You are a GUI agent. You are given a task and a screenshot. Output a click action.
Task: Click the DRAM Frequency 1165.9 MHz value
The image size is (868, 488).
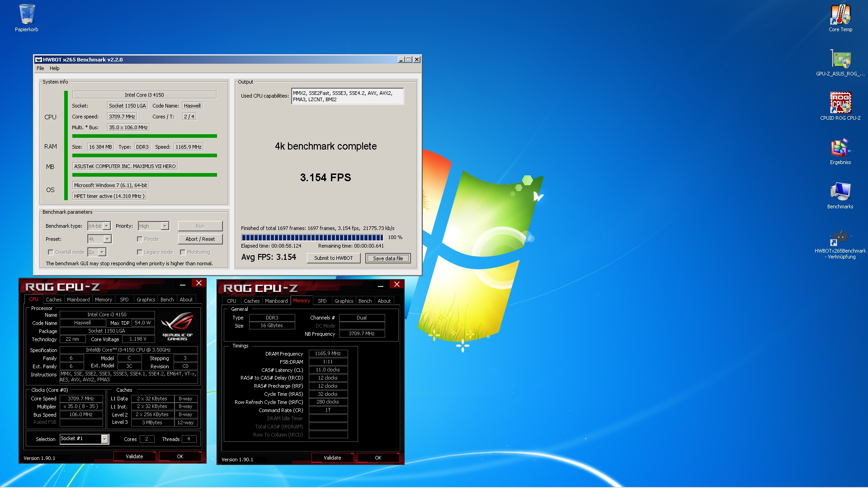(x=328, y=354)
